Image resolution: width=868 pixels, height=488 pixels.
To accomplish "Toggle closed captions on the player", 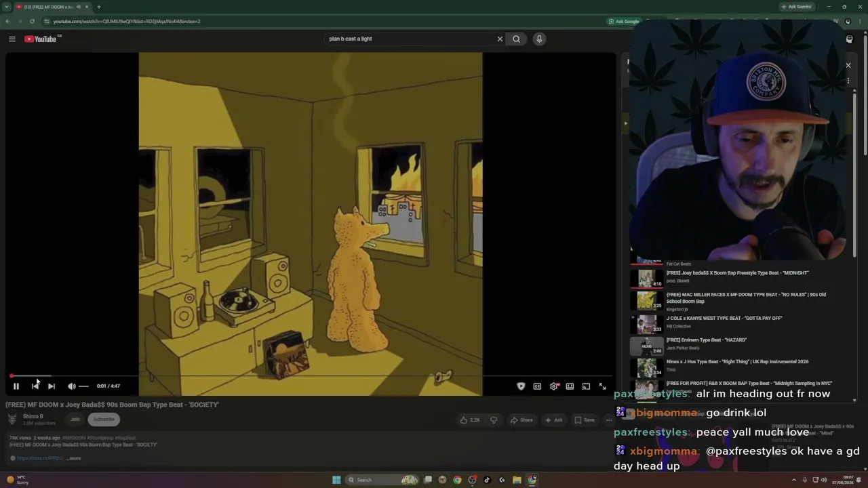I will pyautogui.click(x=537, y=386).
